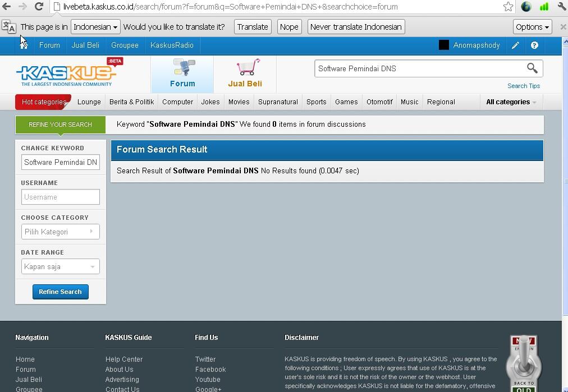Open the Advertising link
Screen dimensions: 568x392
tap(122, 379)
